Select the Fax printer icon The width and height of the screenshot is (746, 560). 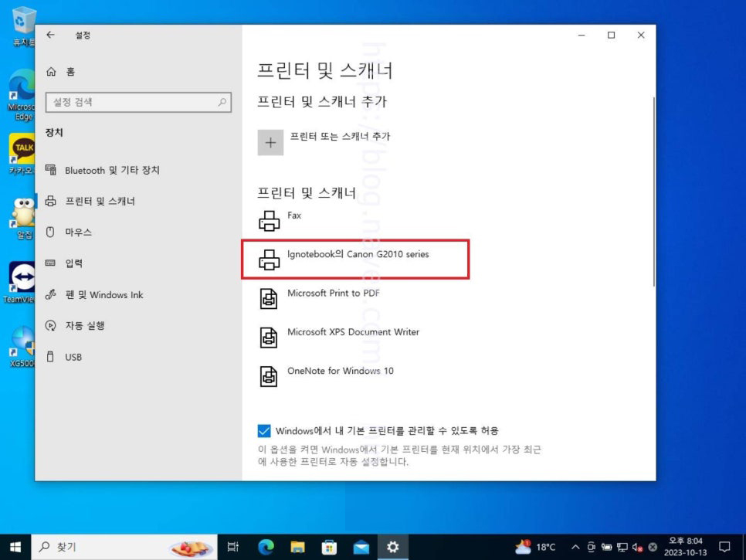point(269,221)
